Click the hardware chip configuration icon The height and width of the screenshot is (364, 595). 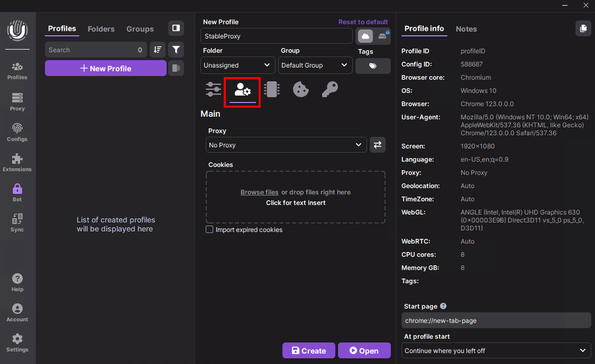[x=272, y=89]
